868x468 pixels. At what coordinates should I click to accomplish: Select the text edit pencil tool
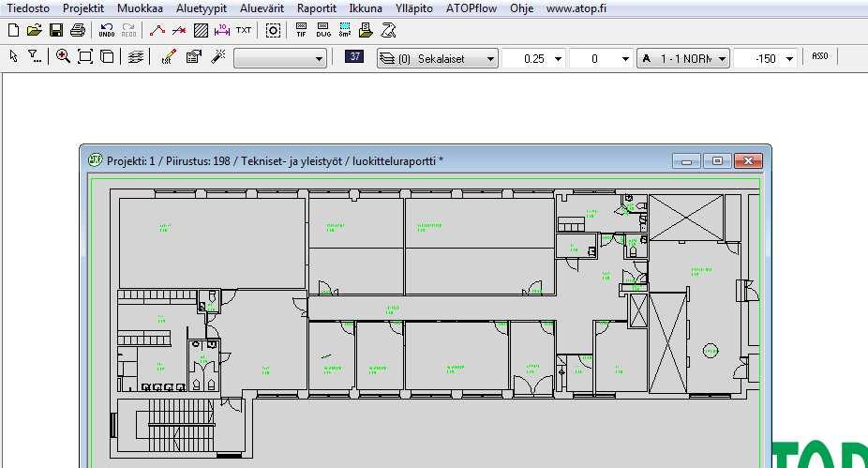pyautogui.click(x=169, y=56)
